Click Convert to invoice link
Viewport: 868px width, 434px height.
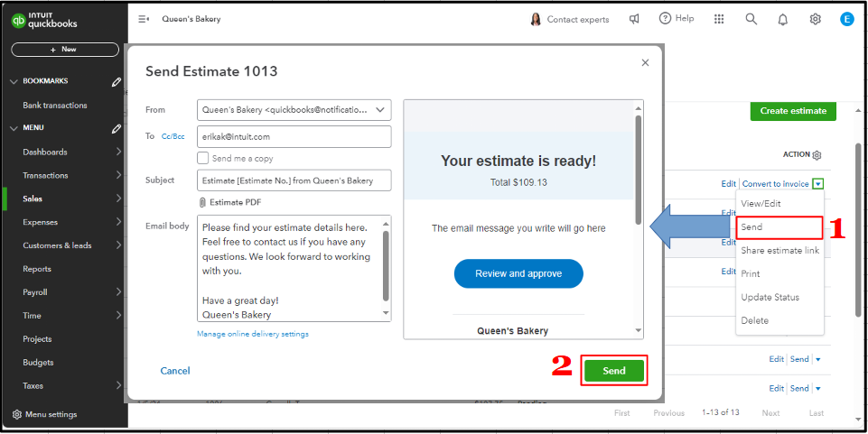(x=776, y=184)
